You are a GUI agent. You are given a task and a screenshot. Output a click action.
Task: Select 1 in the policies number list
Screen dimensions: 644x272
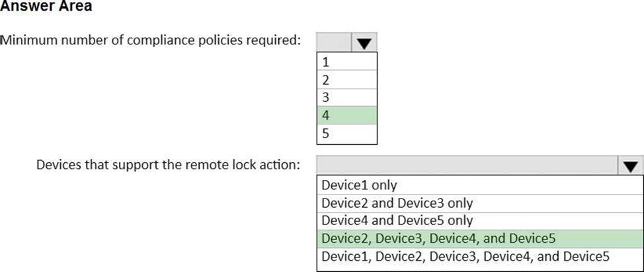pos(346,63)
